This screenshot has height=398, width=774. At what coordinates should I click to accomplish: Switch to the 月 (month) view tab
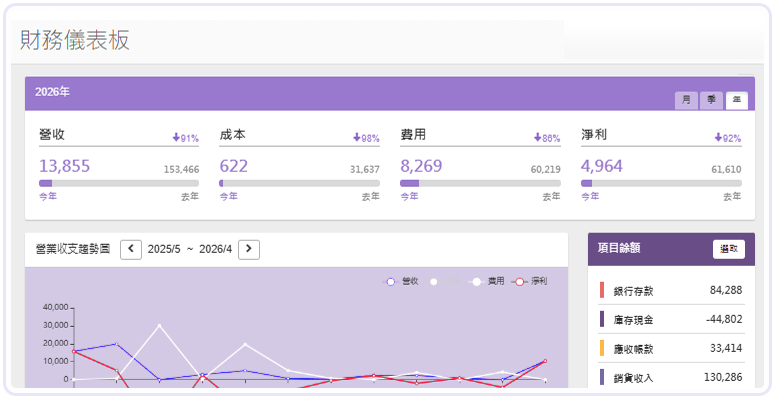pyautogui.click(x=686, y=100)
